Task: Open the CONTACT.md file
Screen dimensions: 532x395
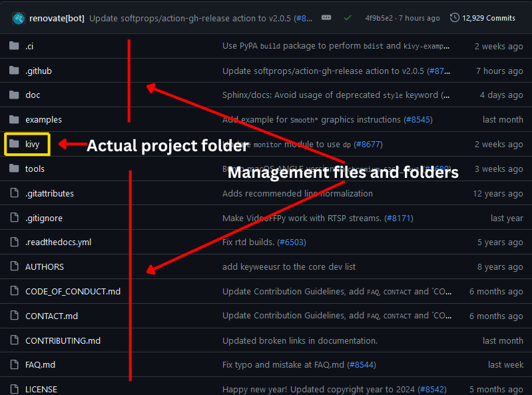Action: point(51,316)
